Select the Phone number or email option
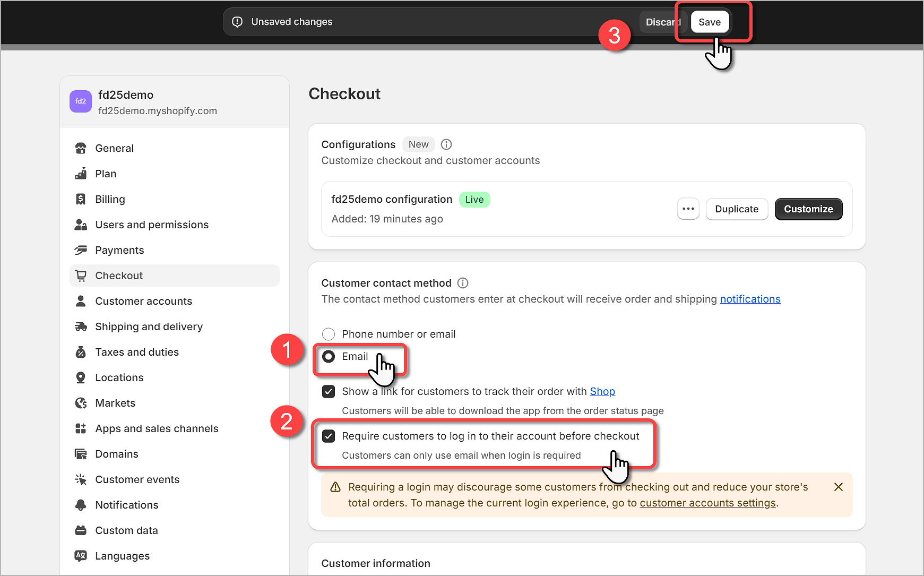Image resolution: width=924 pixels, height=576 pixels. coord(329,334)
